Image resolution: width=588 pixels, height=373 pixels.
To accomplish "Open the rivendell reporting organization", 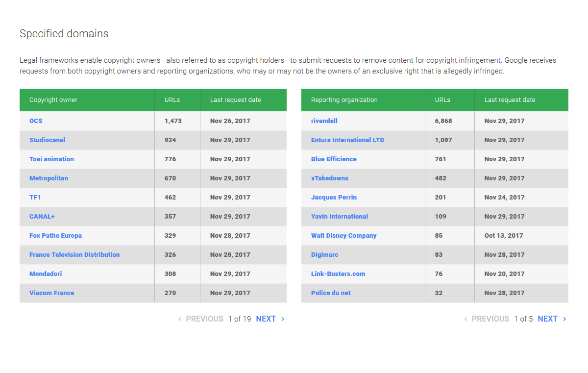I will (324, 121).
